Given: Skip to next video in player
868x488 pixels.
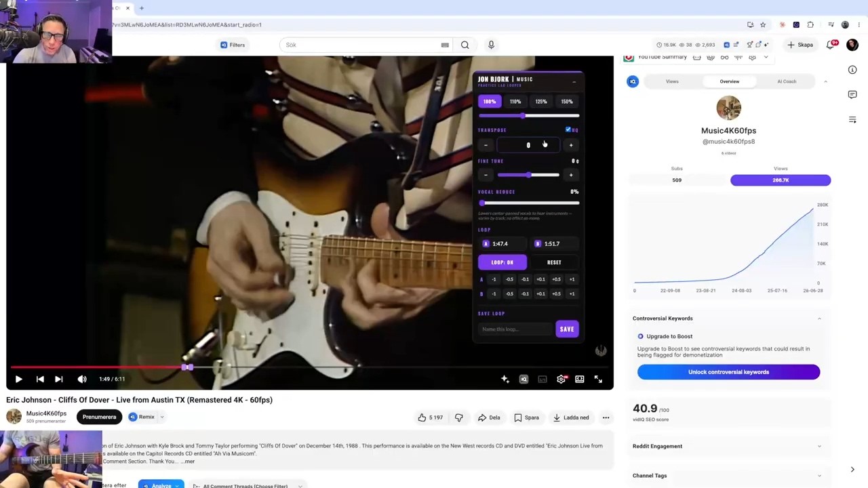Looking at the screenshot, I should click(x=59, y=380).
